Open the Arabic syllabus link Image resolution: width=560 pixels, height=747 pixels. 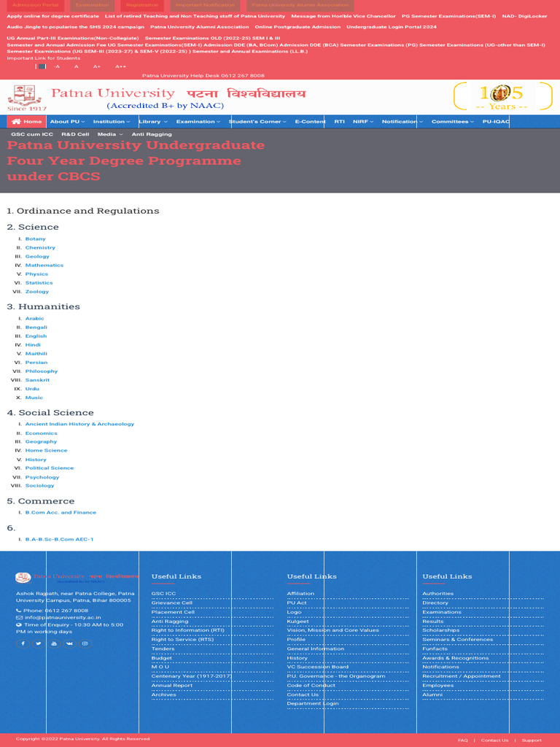[35, 318]
